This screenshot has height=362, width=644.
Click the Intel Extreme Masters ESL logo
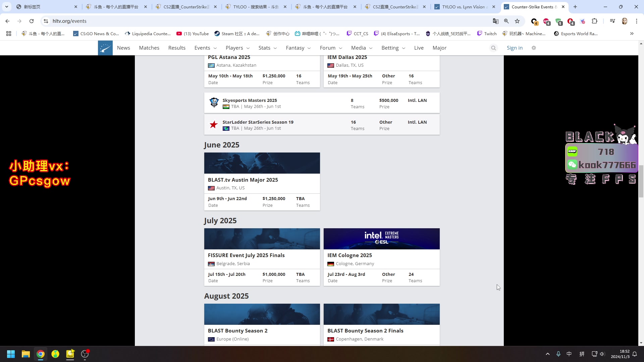[381, 237]
